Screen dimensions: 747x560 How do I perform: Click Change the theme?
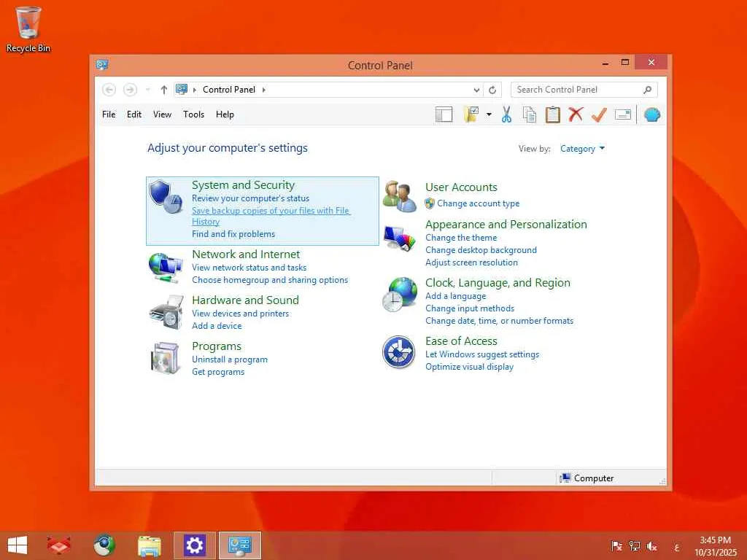[461, 238]
